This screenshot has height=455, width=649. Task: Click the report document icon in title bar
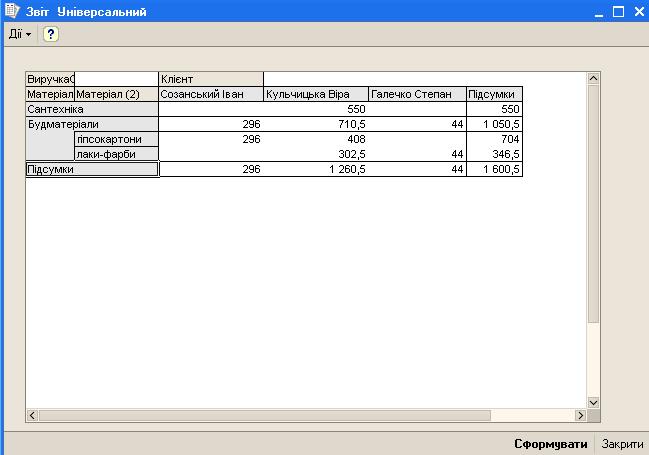tap(12, 11)
